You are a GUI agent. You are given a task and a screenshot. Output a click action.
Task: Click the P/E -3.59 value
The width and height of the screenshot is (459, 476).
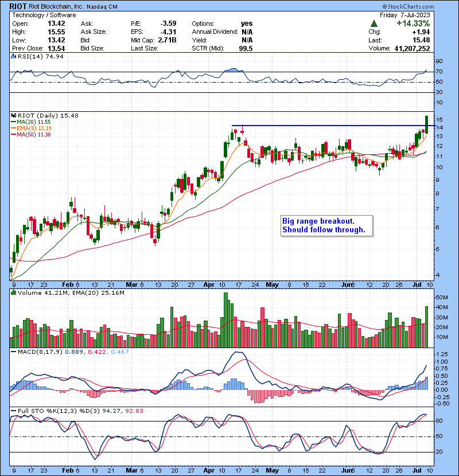point(168,24)
